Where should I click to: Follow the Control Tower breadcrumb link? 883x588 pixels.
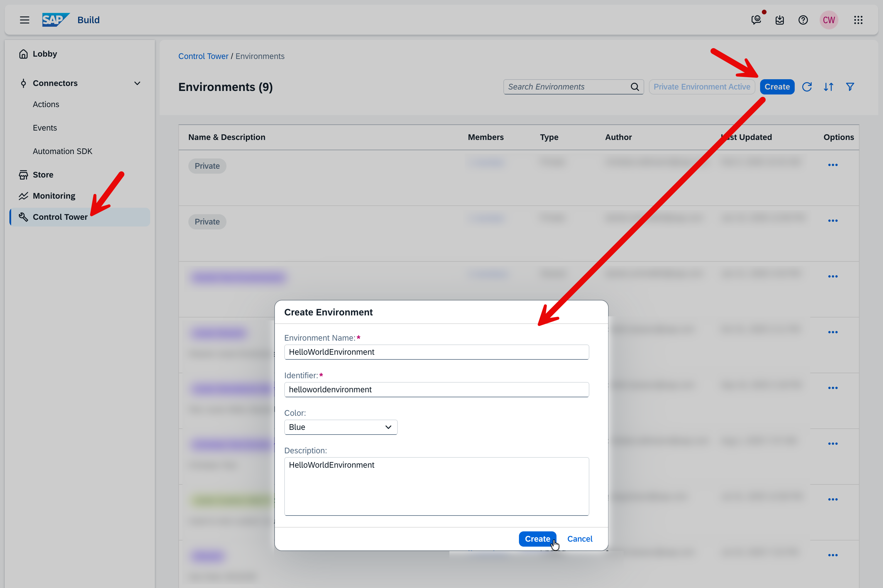203,56
